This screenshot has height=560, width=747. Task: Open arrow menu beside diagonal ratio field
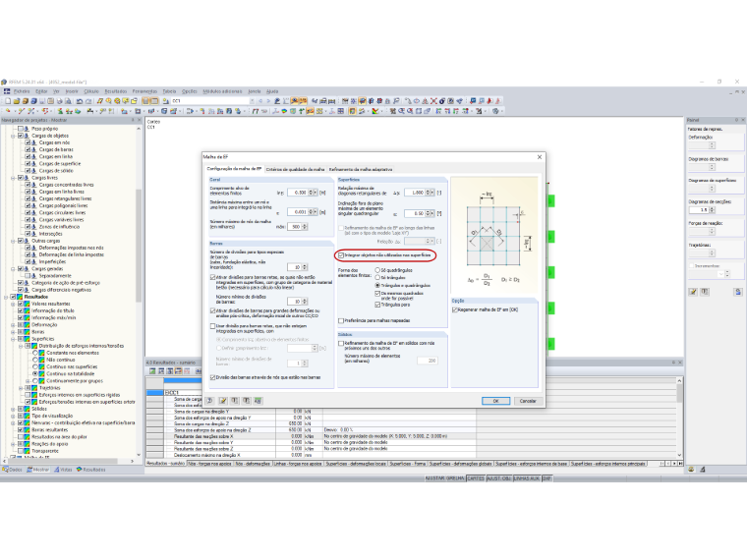click(432, 193)
